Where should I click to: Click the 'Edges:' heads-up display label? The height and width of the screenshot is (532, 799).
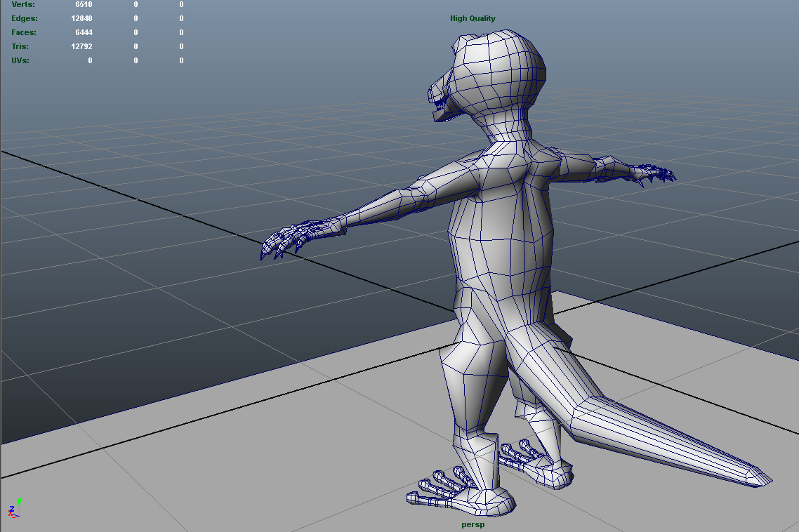pyautogui.click(x=25, y=18)
